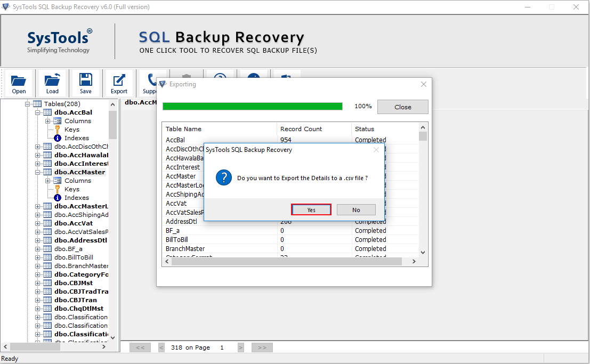Viewport: 590px width, 364px height.
Task: Click the Tables(208) folder icon
Action: 37,103
